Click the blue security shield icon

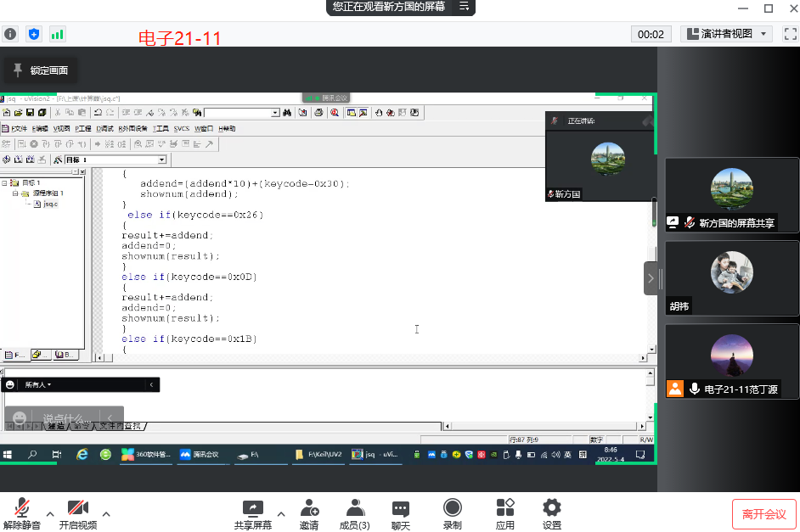34,34
